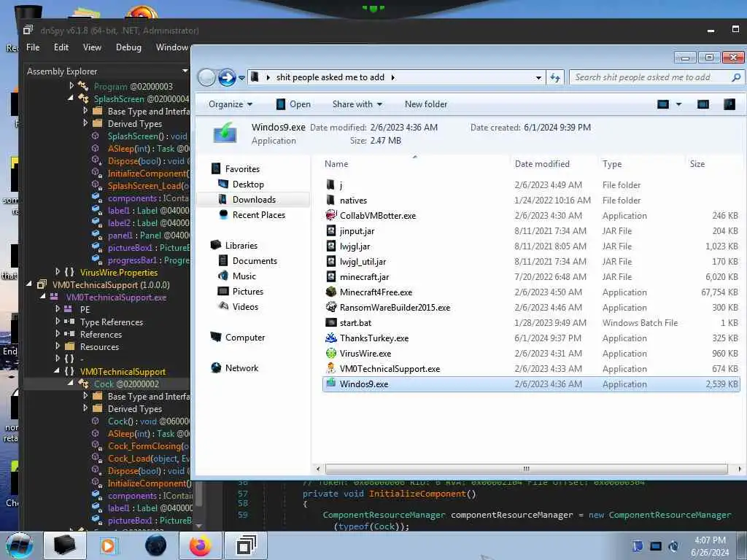The width and height of the screenshot is (747, 560).
Task: Open Firefox from the taskbar
Action: (x=200, y=545)
